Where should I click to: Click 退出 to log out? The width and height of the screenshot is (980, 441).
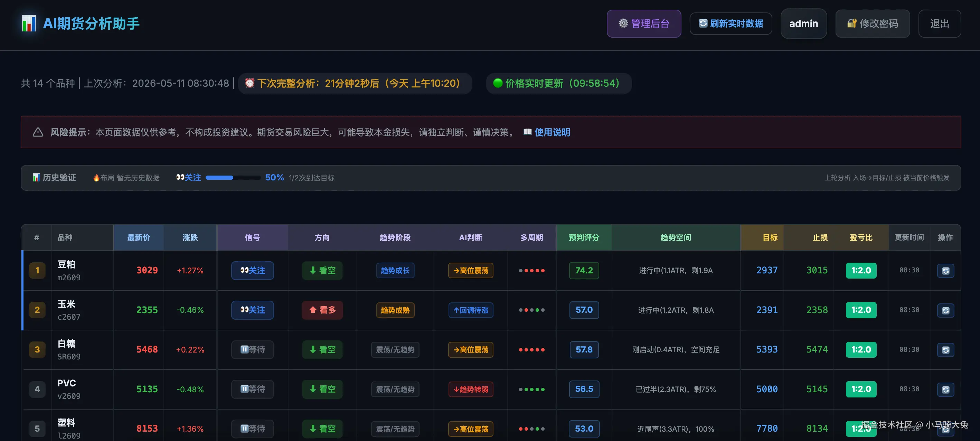click(x=939, y=24)
